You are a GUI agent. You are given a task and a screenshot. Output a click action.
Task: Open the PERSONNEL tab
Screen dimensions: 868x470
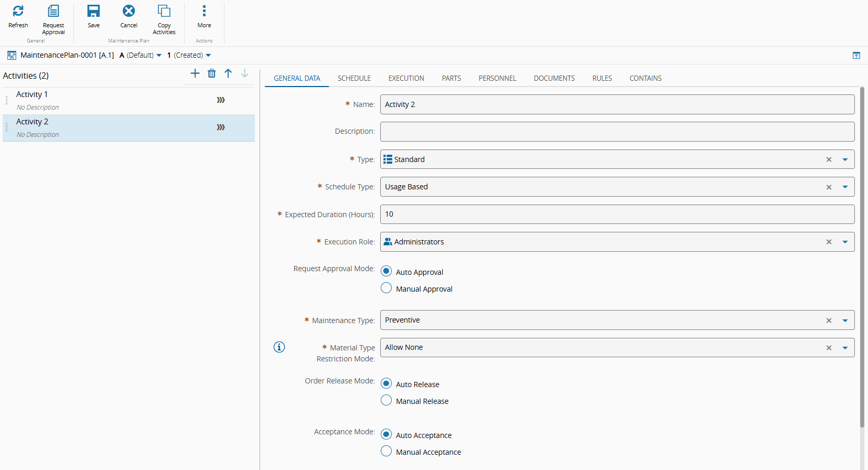497,78
